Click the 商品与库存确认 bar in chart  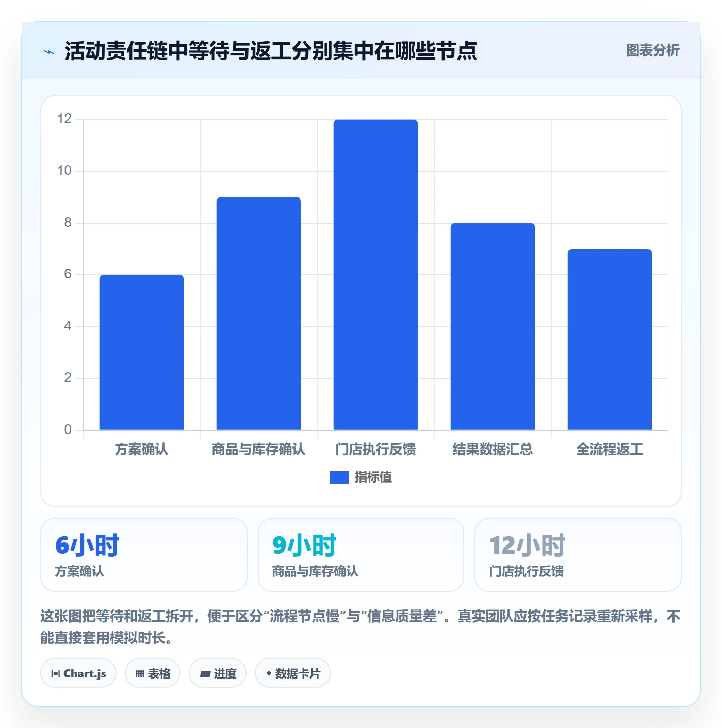(258, 313)
